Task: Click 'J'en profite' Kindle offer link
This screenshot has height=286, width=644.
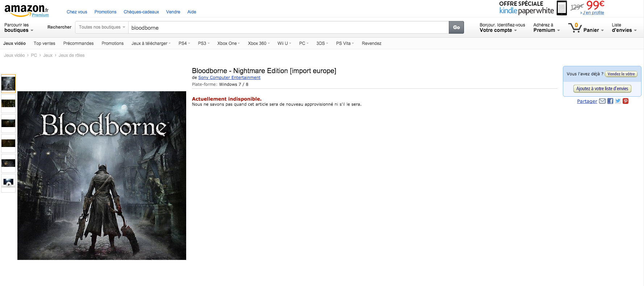Action: (593, 13)
